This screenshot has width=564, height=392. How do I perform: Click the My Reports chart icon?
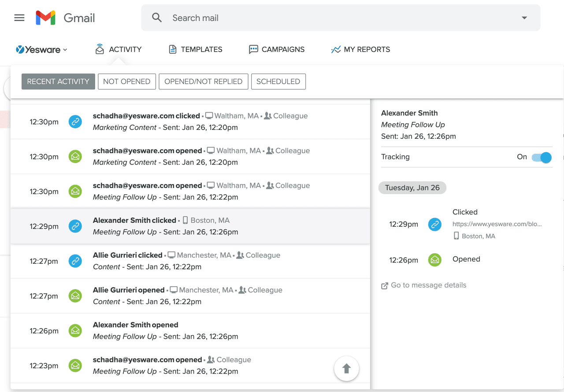336,49
